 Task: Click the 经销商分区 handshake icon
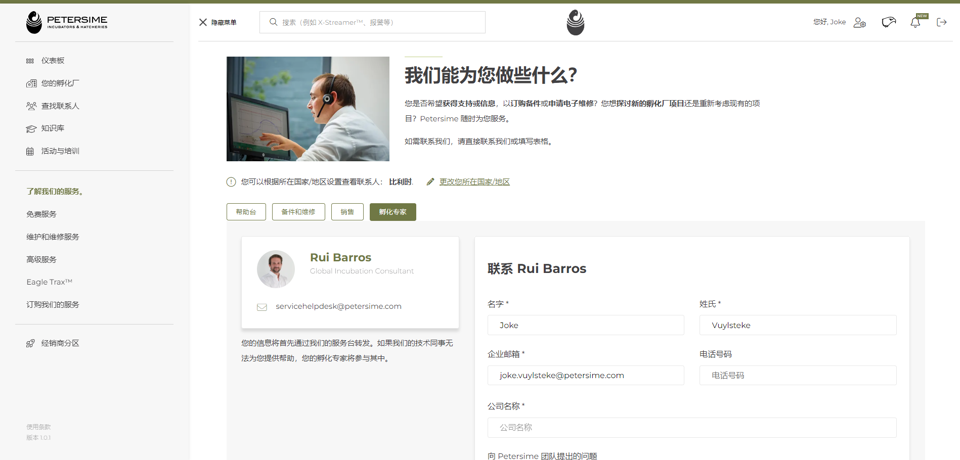pyautogui.click(x=31, y=344)
